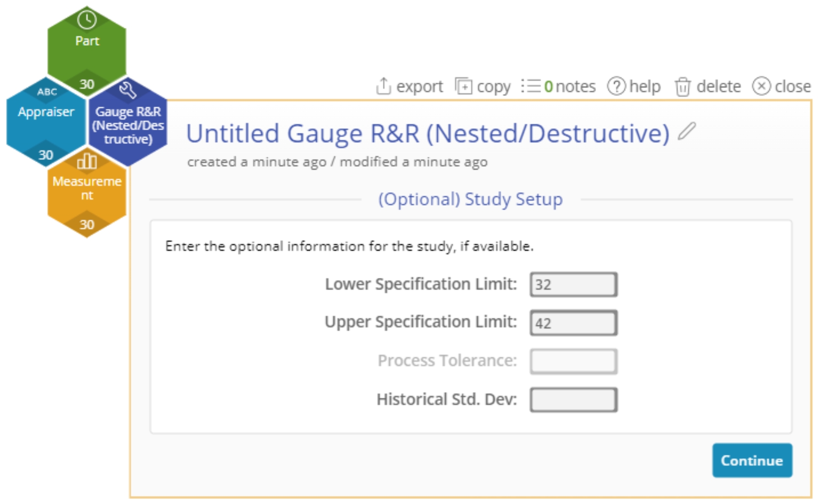This screenshot has width=819, height=504.
Task: Click the 30 count on Appraiser hexagon
Action: [x=46, y=155]
